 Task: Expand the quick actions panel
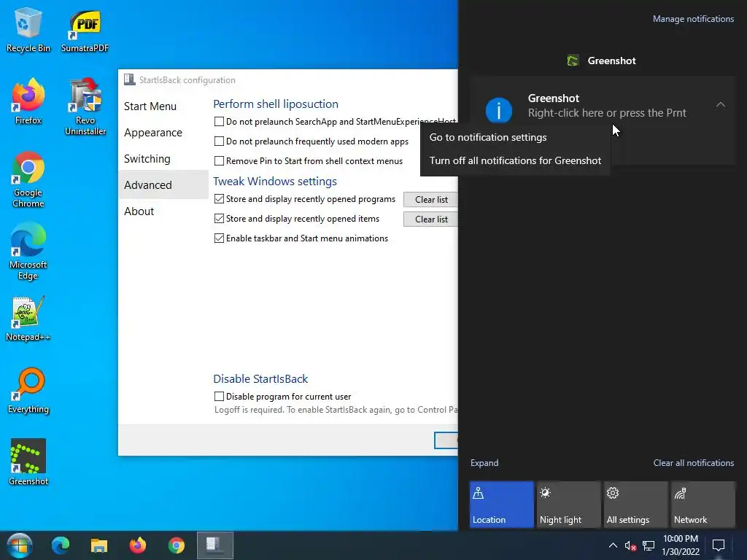click(484, 463)
